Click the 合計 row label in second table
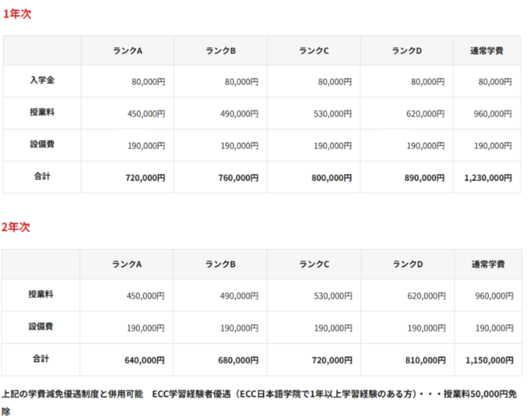 coord(42,359)
